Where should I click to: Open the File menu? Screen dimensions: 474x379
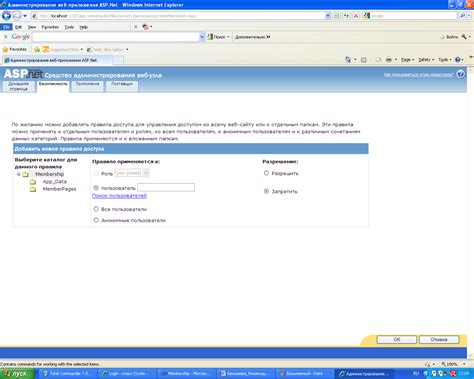[x=6, y=27]
